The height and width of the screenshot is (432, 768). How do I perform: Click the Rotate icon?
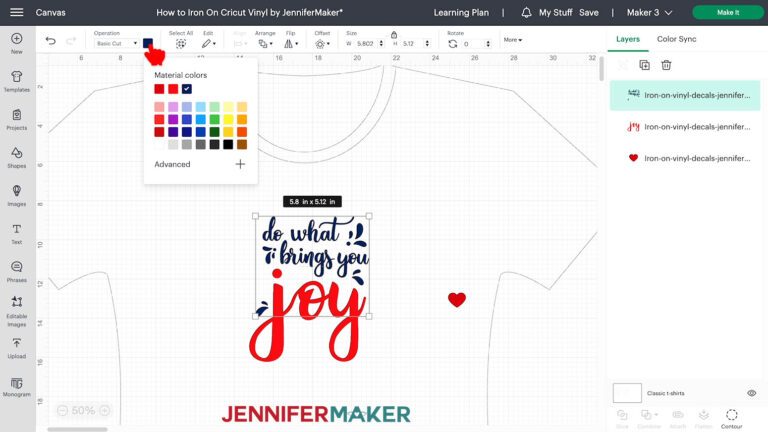coord(453,44)
